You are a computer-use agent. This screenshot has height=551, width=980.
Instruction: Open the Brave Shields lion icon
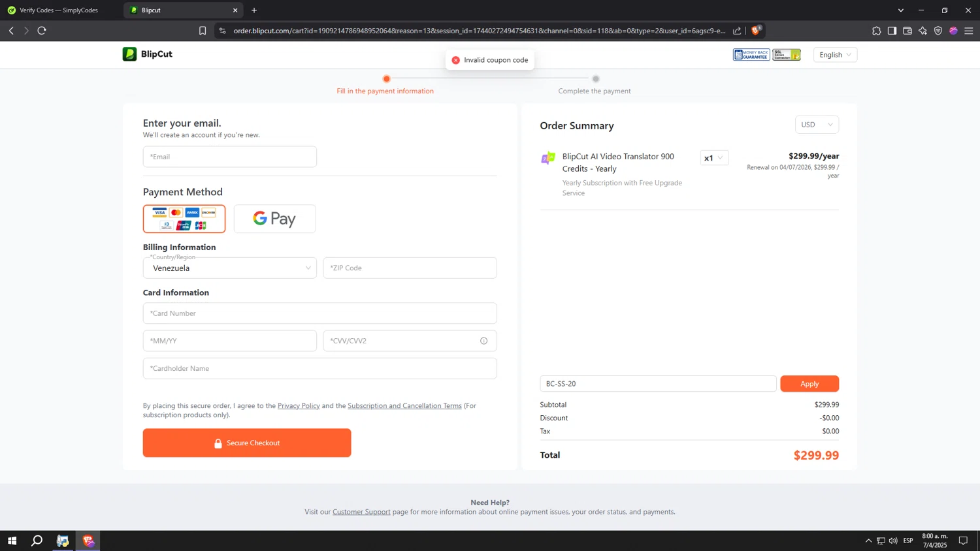tap(756, 30)
